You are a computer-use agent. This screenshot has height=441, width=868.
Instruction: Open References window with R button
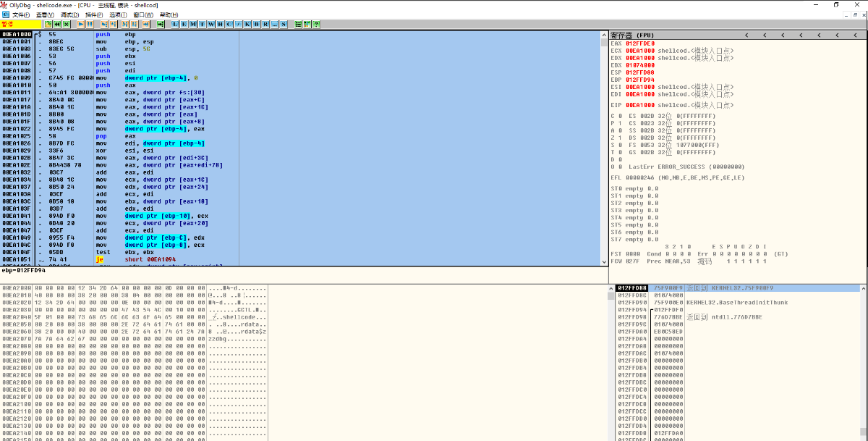click(265, 24)
